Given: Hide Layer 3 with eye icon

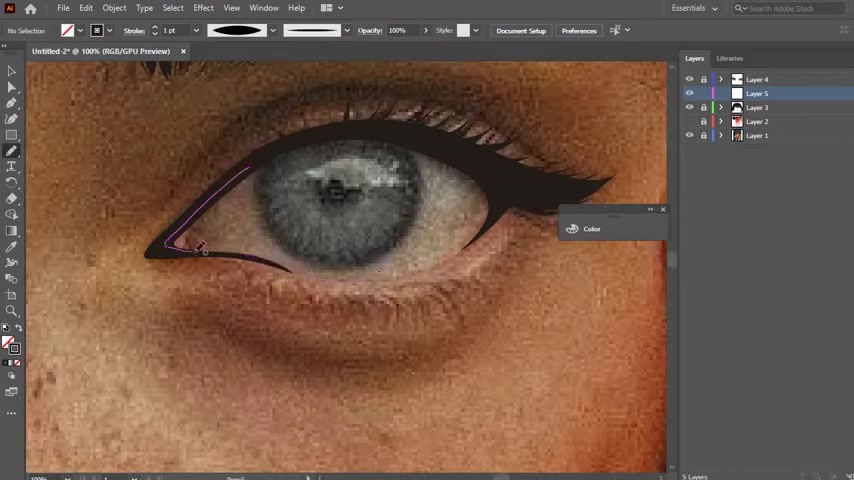Looking at the screenshot, I should coord(690,107).
